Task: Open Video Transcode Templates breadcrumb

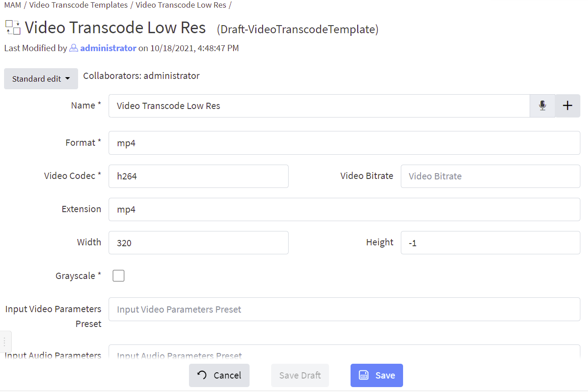Action: pos(79,5)
